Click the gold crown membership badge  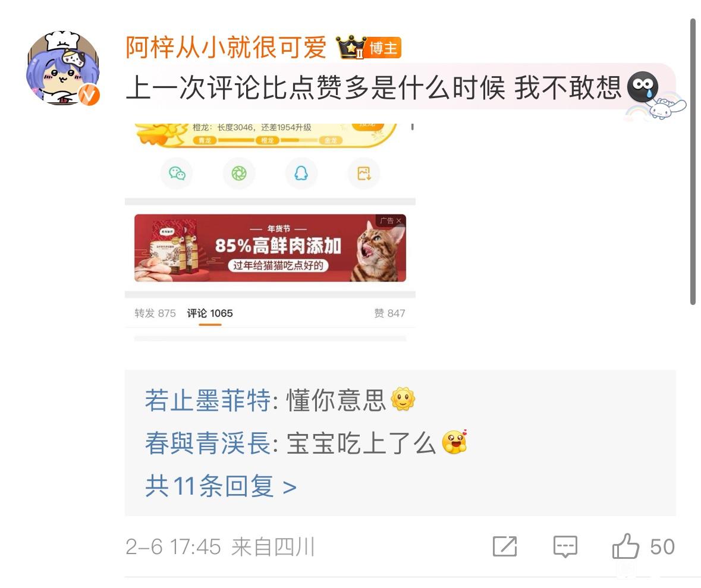point(351,47)
